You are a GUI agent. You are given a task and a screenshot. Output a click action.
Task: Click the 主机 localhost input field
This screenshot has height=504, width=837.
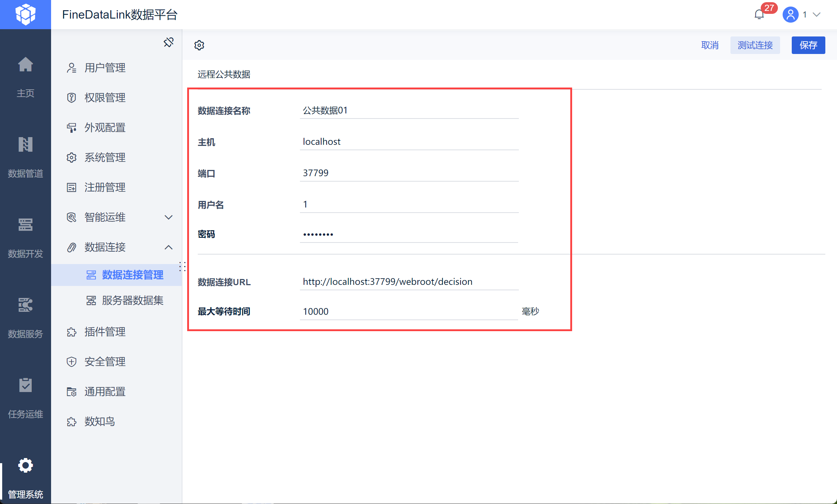409,142
